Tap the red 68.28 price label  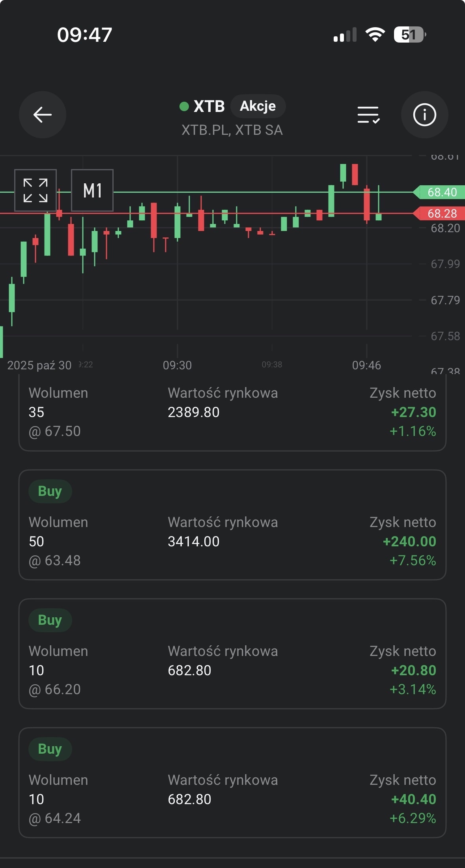click(442, 214)
